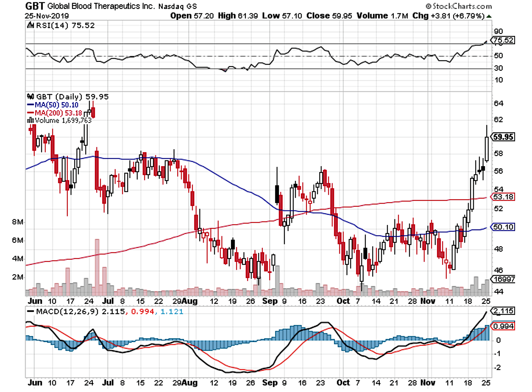
Task: Click the black line marker before MACD(12,26,9)
Action: coord(31,311)
